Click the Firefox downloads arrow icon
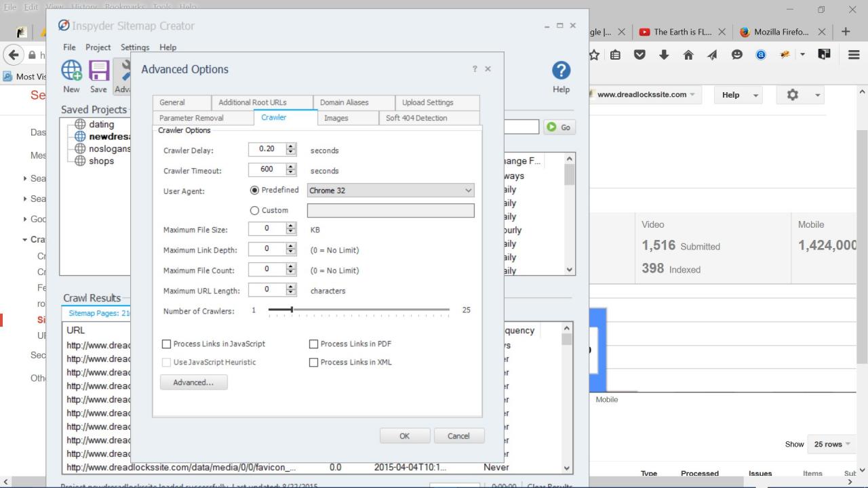Image resolution: width=868 pixels, height=488 pixels. pyautogui.click(x=664, y=56)
